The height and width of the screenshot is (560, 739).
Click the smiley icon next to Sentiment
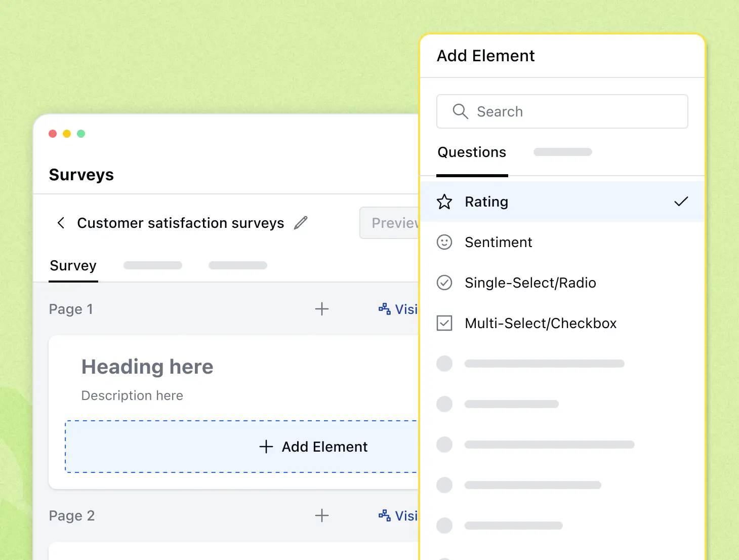(x=444, y=242)
